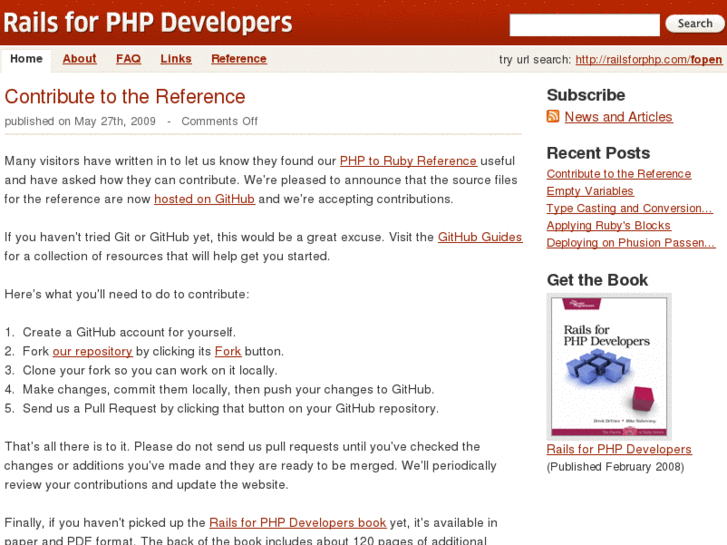Open the our repository link
The image size is (727, 545).
pyautogui.click(x=92, y=351)
